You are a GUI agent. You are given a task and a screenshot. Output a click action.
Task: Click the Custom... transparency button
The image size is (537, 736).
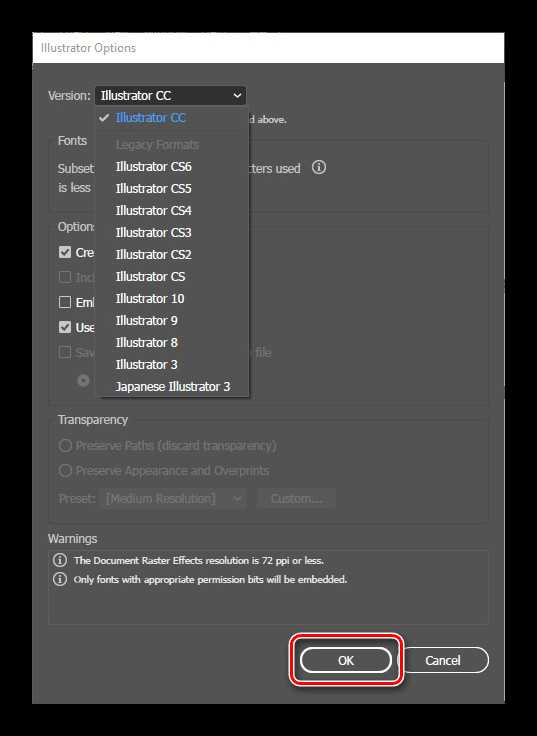coord(296,498)
